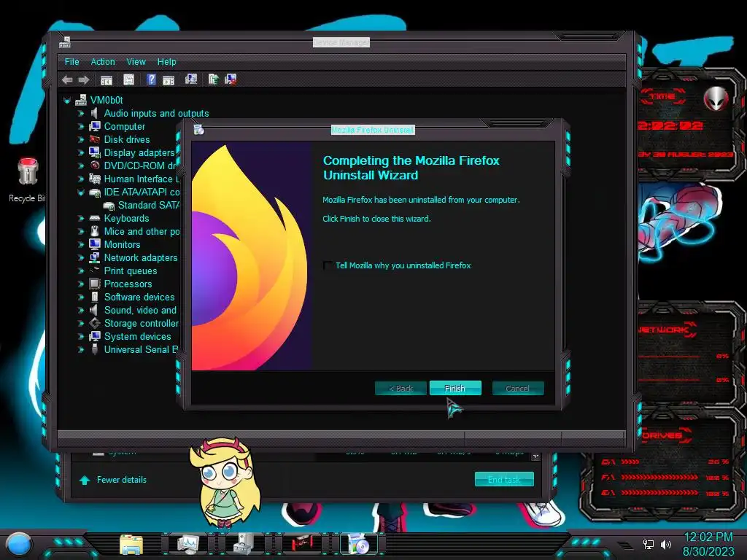Click the blue Help question-mark toolbar icon
Screen dimensions: 747x560
tap(151, 79)
